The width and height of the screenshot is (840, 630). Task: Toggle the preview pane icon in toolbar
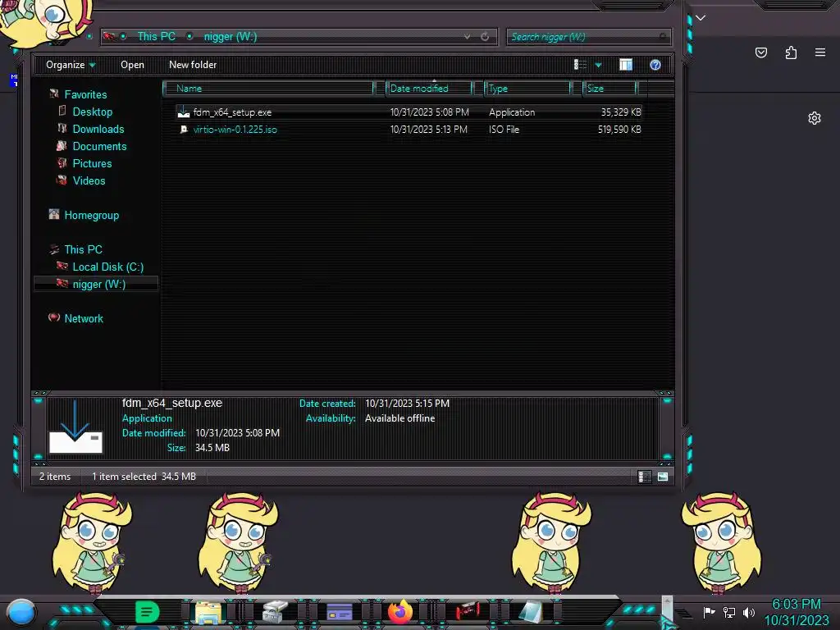point(626,65)
